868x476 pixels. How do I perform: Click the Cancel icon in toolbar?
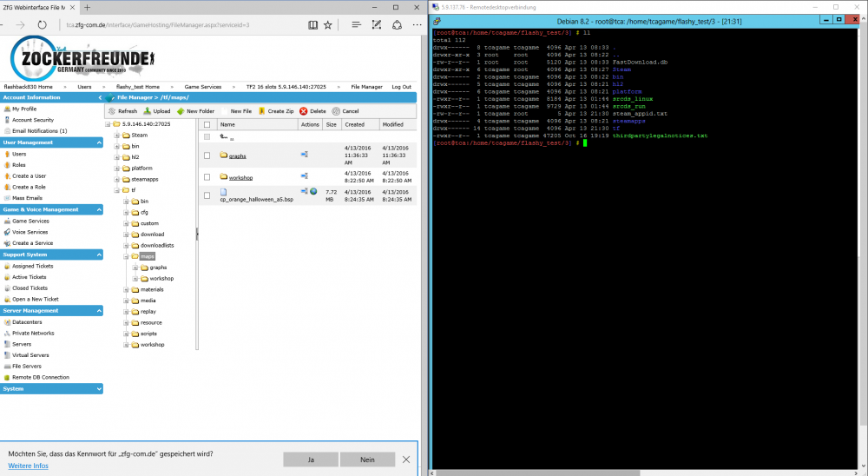(x=337, y=111)
